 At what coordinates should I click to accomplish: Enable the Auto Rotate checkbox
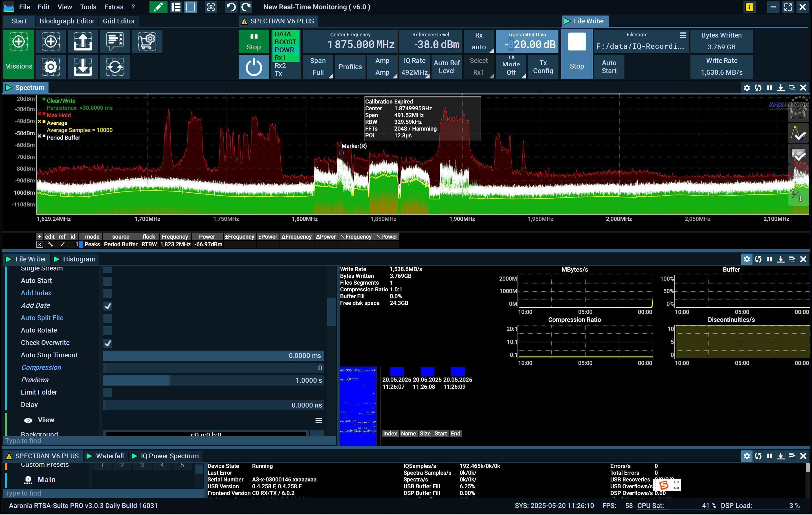[x=107, y=331]
